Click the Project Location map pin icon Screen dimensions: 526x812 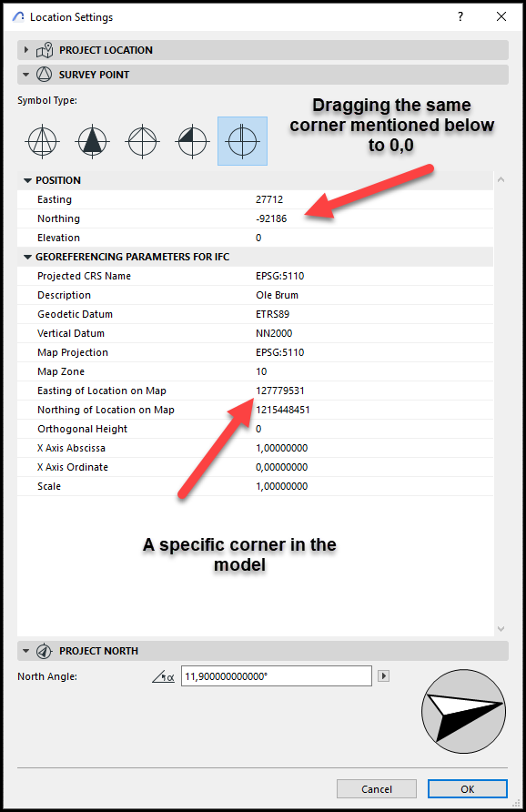tap(45, 50)
